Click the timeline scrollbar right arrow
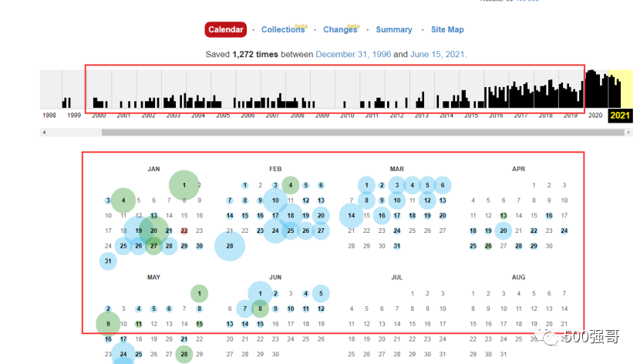This screenshot has height=364, width=640. click(x=628, y=132)
